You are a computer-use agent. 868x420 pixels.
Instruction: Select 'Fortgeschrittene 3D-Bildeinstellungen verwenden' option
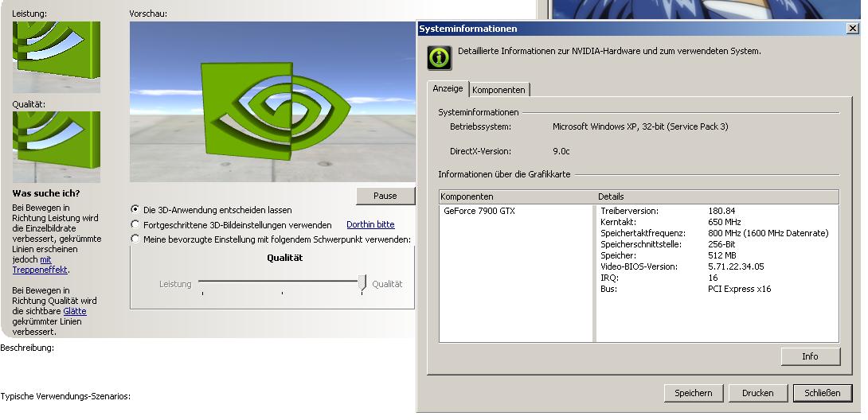[135, 224]
